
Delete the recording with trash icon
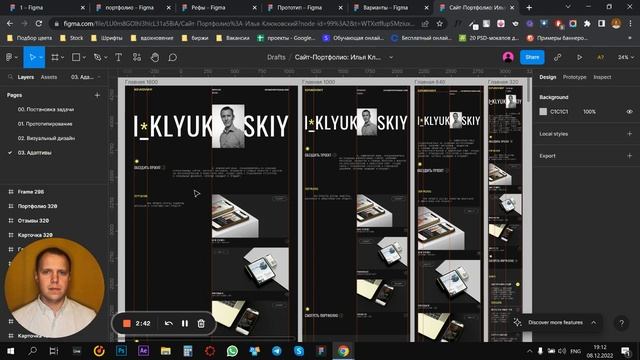coord(201,323)
